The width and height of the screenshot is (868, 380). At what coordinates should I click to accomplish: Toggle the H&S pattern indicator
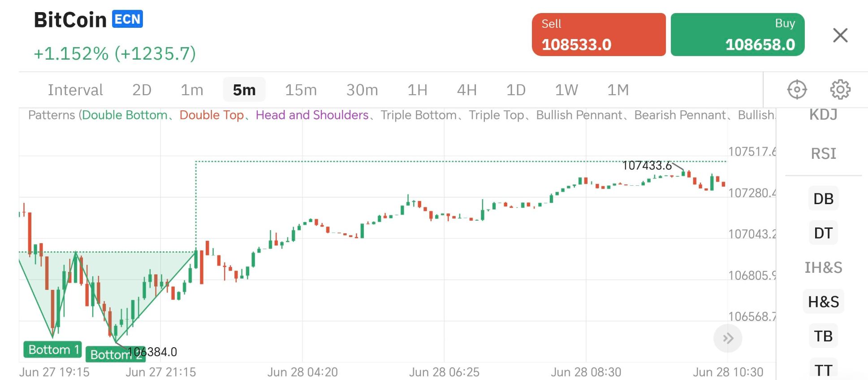tap(823, 302)
